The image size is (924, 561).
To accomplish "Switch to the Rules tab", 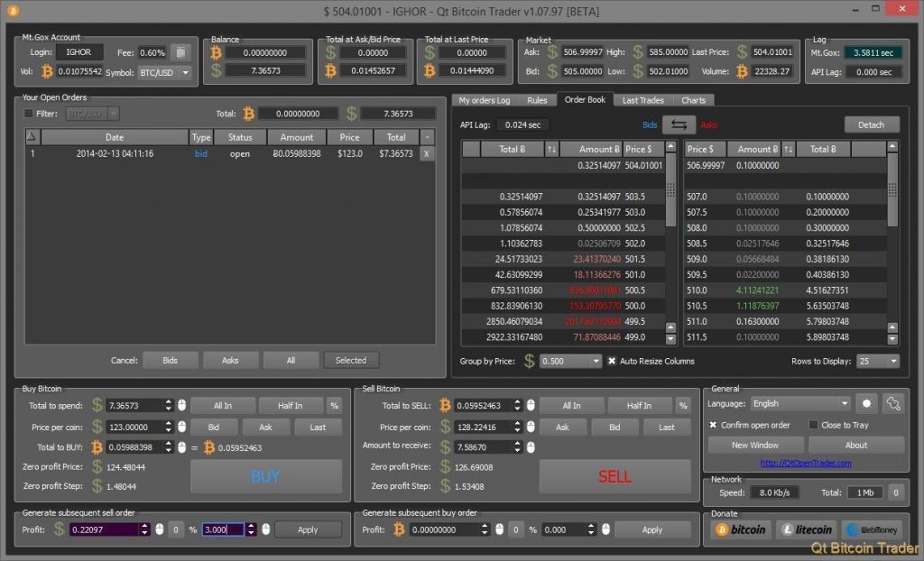I will click(x=537, y=100).
